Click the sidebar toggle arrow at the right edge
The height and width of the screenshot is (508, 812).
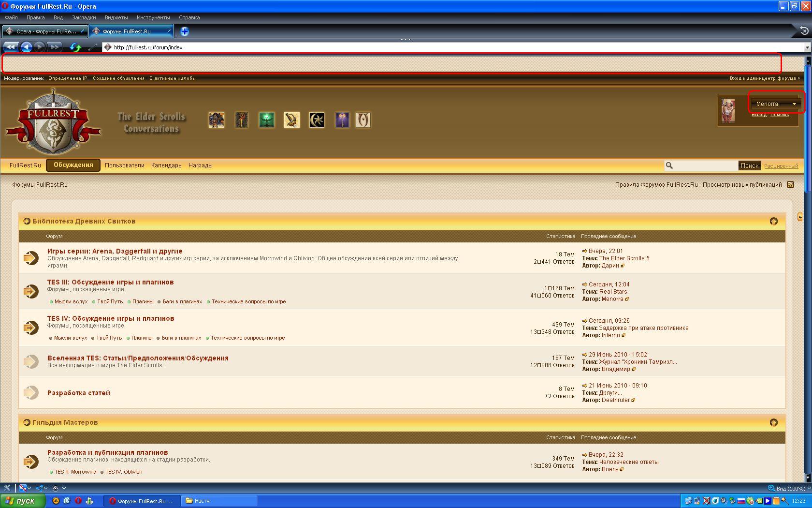point(800,216)
